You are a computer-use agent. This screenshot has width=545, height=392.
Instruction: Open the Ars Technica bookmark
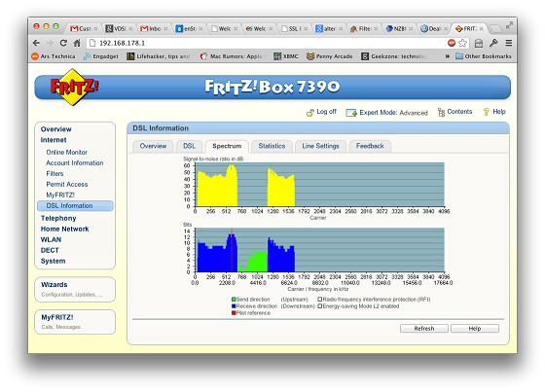(x=54, y=56)
